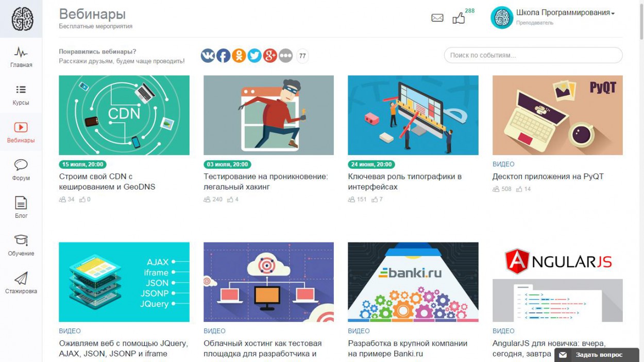Go to Главная in sidebar
This screenshot has height=362, width=644.
[x=21, y=57]
